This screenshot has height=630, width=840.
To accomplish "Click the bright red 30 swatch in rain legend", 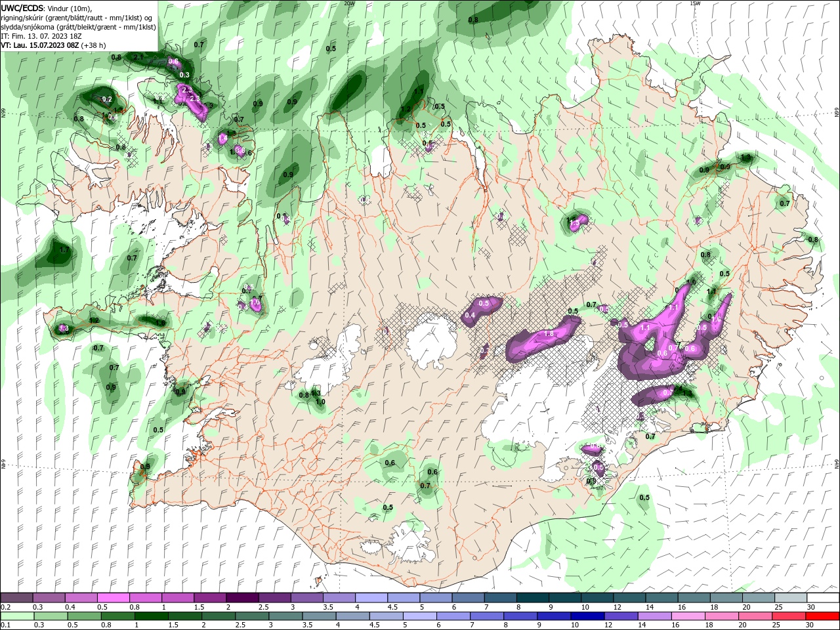I will 822,616.
